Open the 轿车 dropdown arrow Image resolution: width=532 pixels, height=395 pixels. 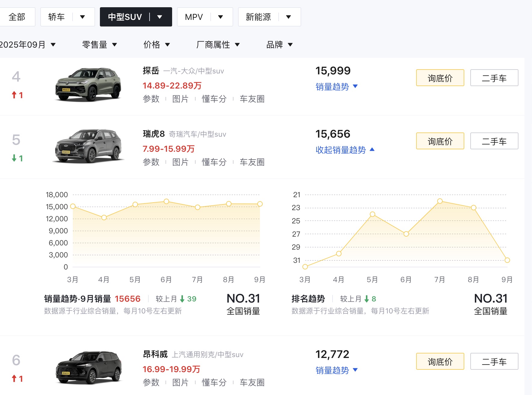point(82,17)
